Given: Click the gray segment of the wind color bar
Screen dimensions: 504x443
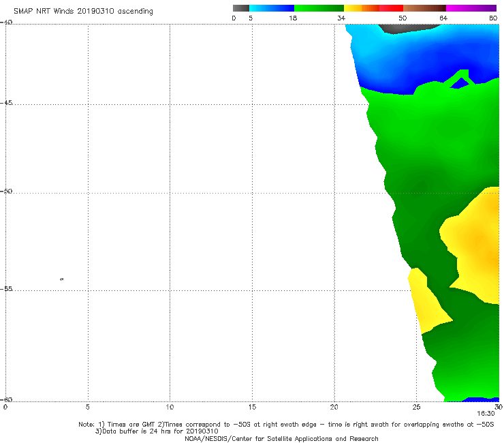Looking at the screenshot, I should point(240,8).
